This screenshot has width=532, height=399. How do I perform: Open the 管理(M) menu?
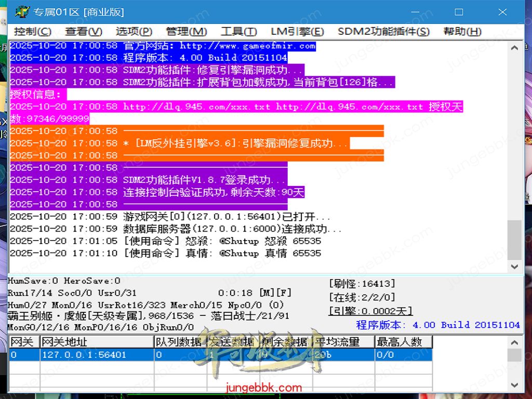click(x=186, y=31)
